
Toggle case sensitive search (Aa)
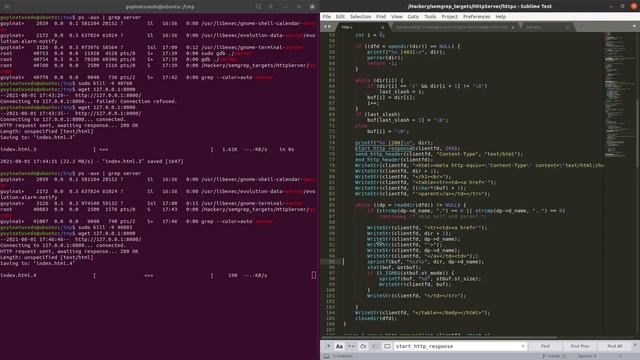pyautogui.click(x=339, y=346)
